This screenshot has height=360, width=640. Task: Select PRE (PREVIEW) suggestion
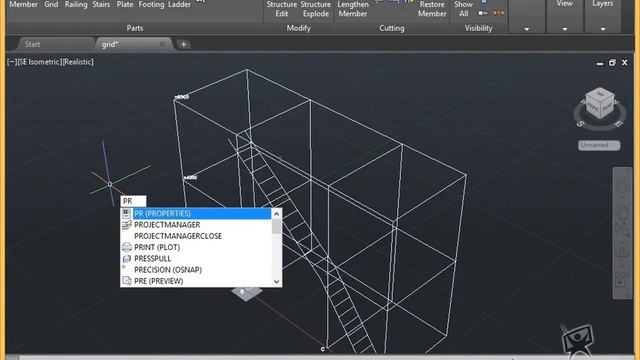tap(196, 281)
